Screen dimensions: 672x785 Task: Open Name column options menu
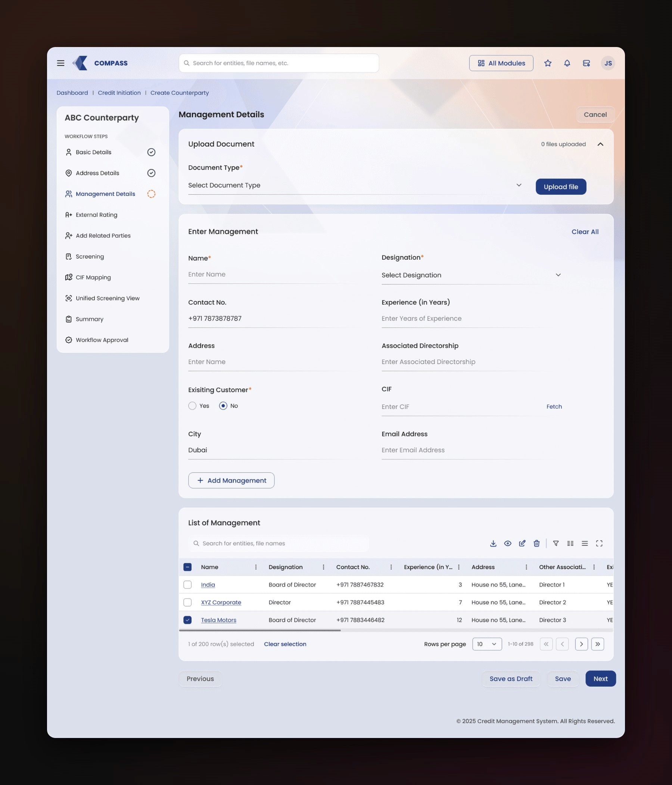(256, 567)
